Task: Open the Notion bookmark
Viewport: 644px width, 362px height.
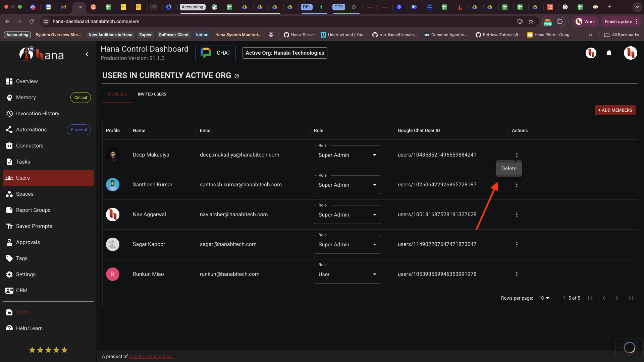Action: click(202, 35)
